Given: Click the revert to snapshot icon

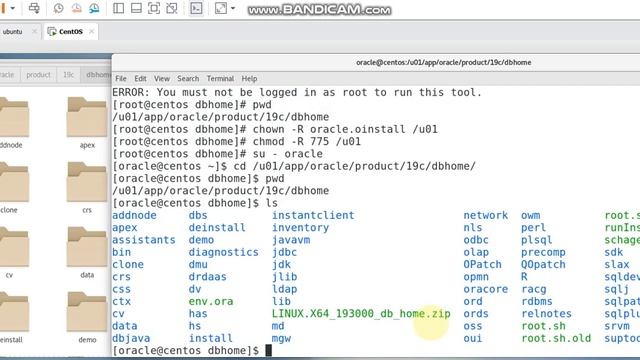Looking at the screenshot, I should click(76, 8).
